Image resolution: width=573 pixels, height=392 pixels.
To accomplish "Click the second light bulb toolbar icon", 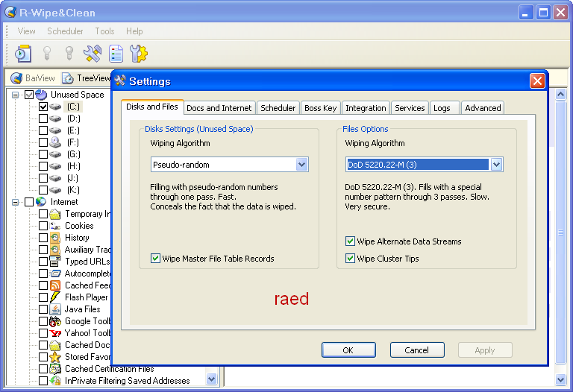I will [x=69, y=54].
